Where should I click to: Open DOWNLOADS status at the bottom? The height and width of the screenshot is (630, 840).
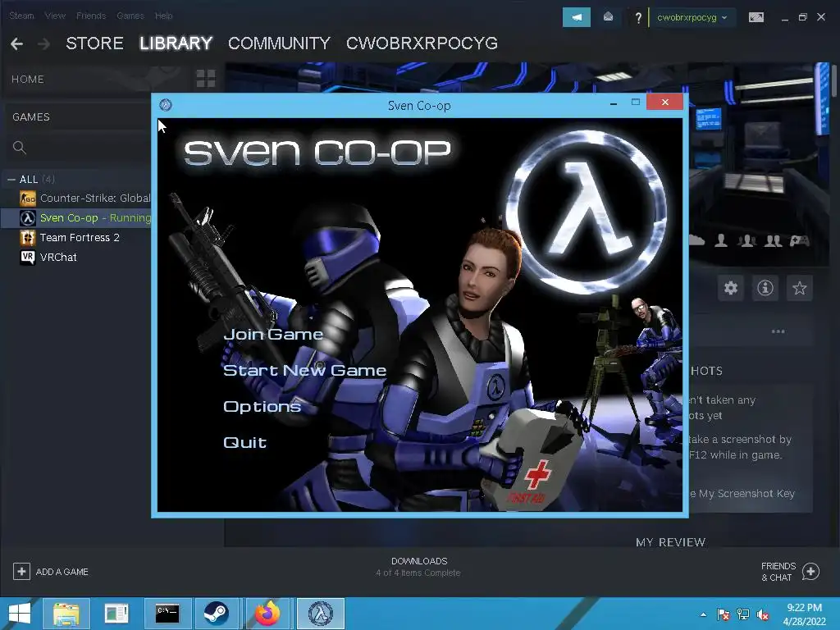(x=419, y=567)
